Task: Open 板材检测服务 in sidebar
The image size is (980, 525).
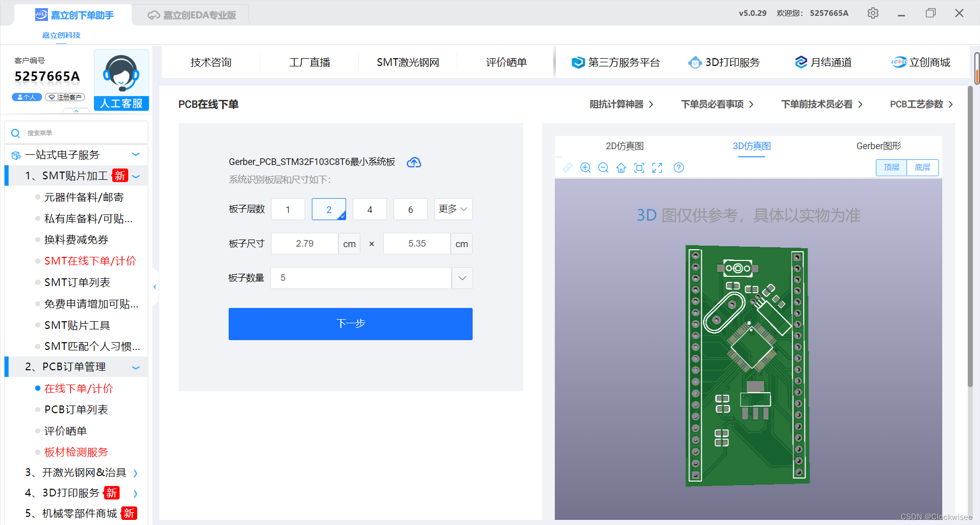Action: coord(76,452)
